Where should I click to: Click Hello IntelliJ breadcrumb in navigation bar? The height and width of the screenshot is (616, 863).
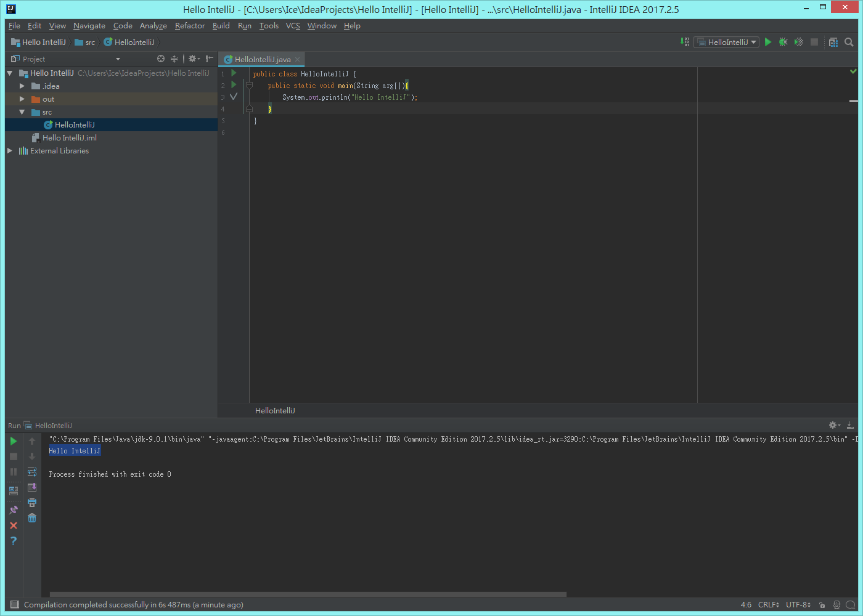tap(38, 42)
